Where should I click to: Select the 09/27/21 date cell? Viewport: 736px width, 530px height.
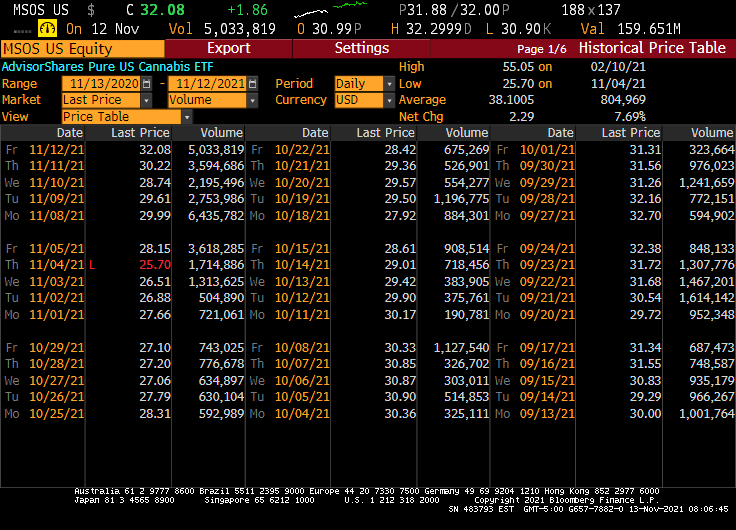click(x=547, y=216)
